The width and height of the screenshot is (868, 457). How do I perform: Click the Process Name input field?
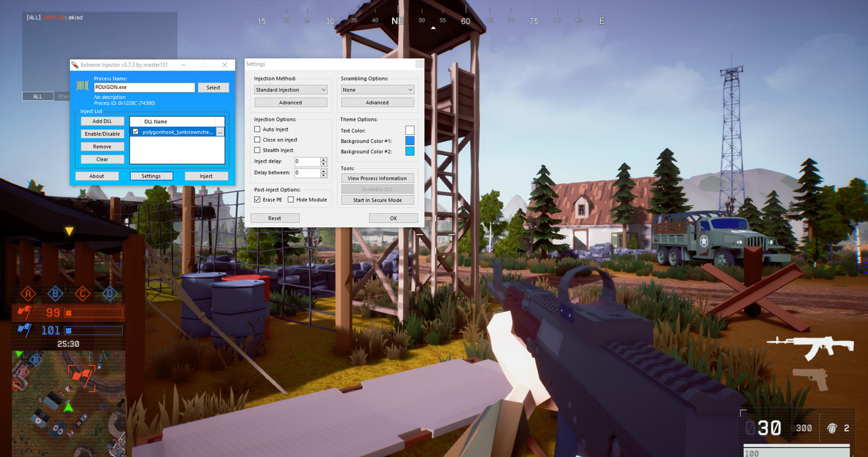click(144, 87)
